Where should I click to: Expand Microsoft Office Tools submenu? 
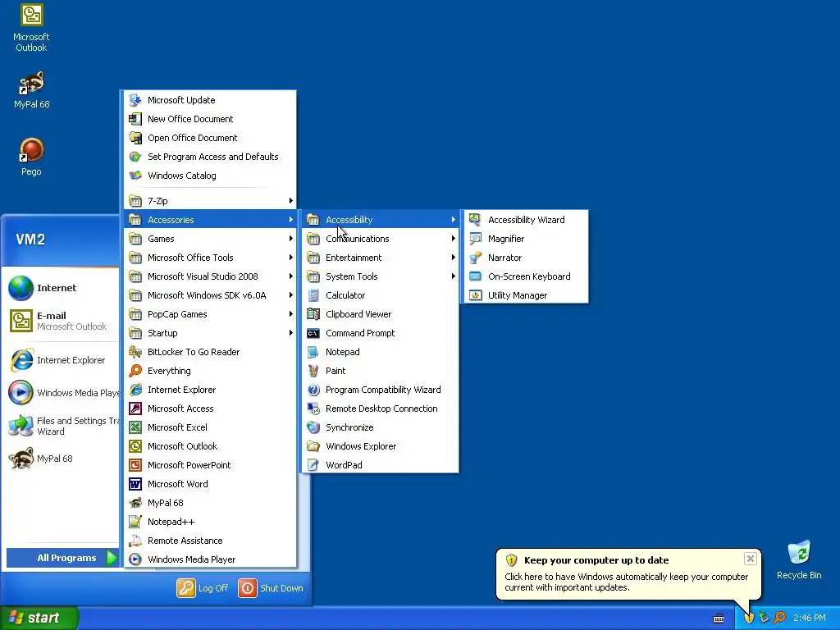point(210,257)
